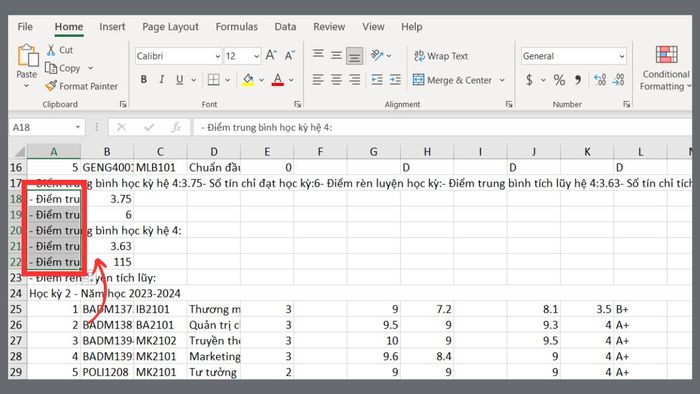Expand the Borders dropdown arrow
Image resolution: width=700 pixels, height=394 pixels.
point(227,80)
